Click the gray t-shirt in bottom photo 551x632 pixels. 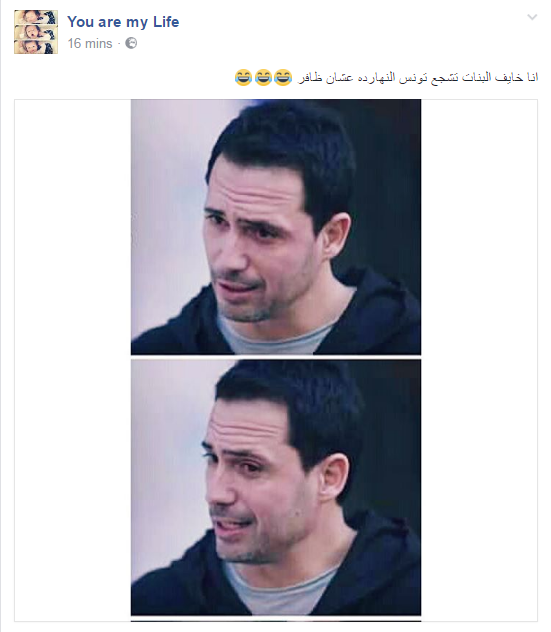[278, 590]
